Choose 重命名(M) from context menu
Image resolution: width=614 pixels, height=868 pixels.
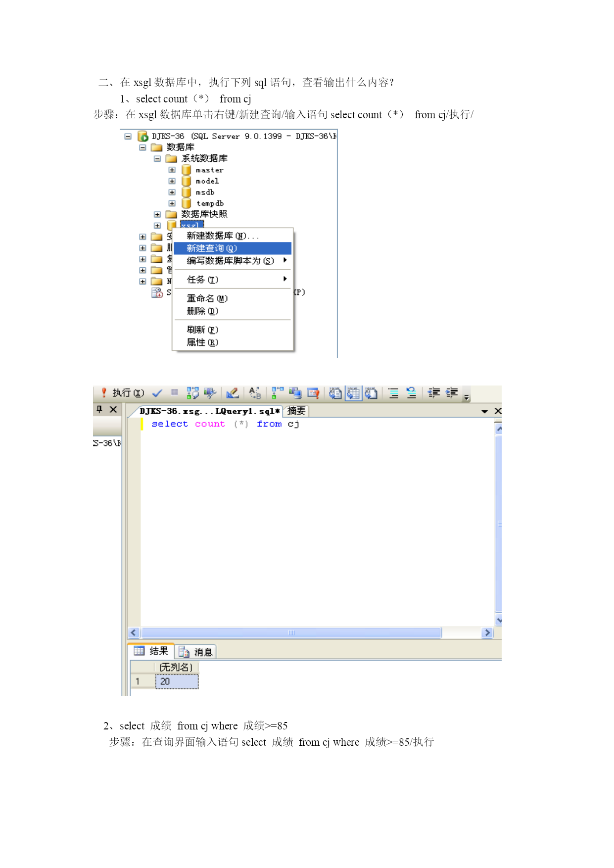pyautogui.click(x=233, y=298)
